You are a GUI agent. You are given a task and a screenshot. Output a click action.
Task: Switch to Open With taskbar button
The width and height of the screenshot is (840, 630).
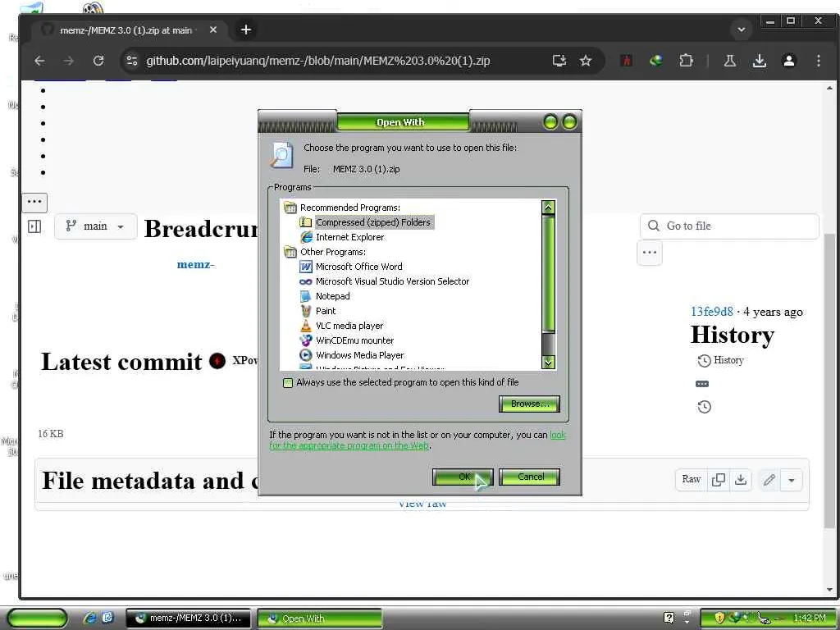pos(320,619)
